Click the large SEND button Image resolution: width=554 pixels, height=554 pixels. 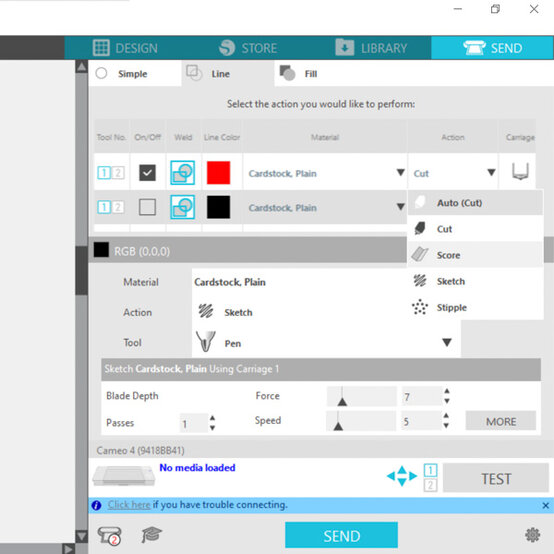(341, 535)
